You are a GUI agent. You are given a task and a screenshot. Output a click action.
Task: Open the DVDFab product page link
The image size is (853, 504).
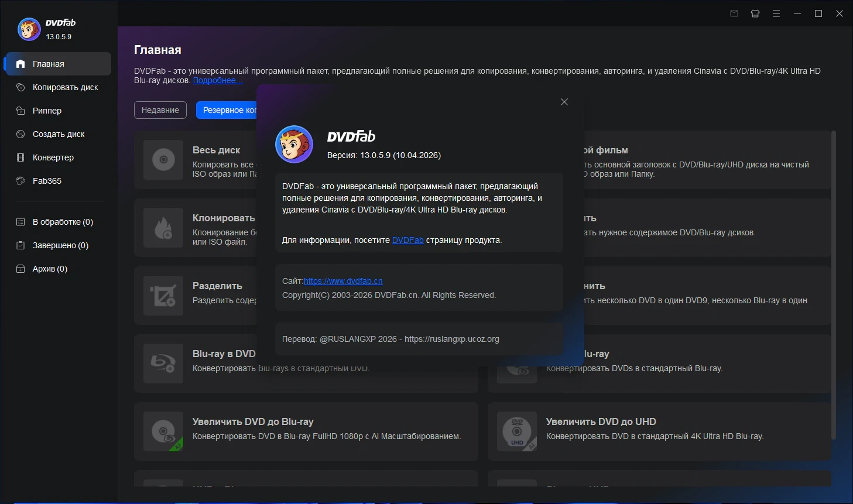point(407,240)
